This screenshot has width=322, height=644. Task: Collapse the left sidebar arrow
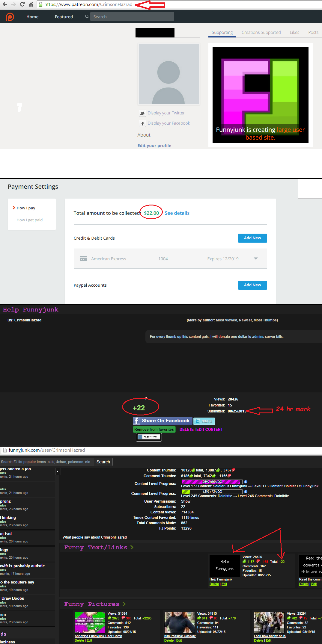[x=58, y=472]
